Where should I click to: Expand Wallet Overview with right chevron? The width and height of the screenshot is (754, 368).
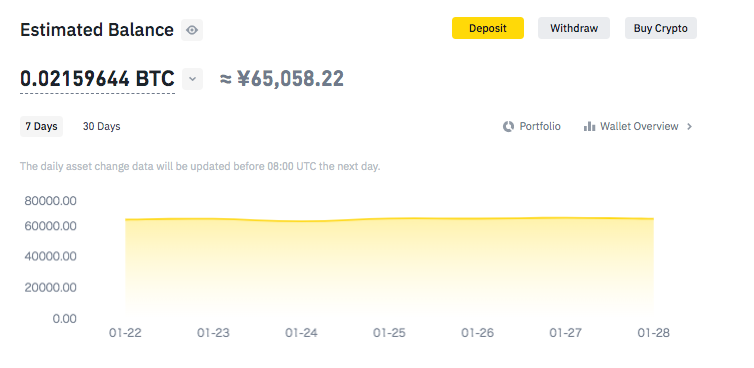[x=690, y=127]
